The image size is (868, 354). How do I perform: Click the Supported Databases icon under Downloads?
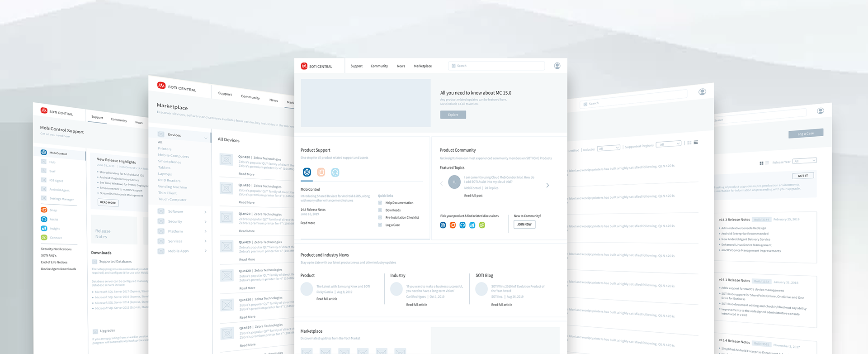point(94,262)
